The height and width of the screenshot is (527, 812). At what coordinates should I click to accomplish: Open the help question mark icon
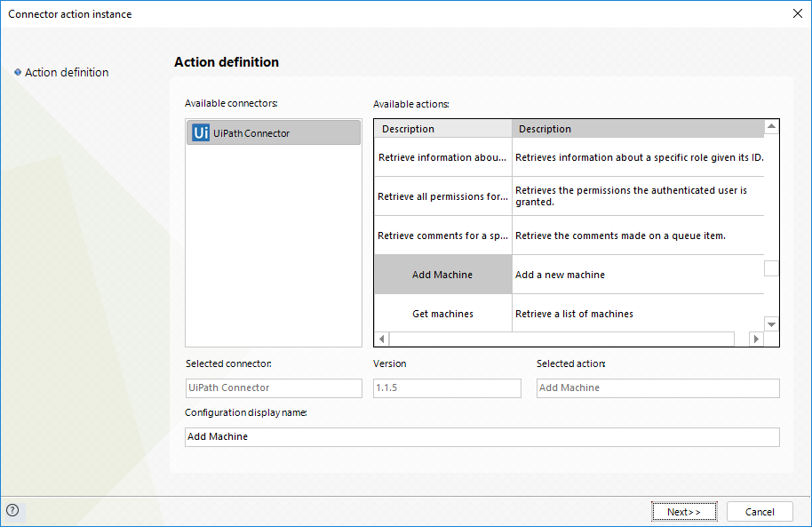click(x=12, y=510)
